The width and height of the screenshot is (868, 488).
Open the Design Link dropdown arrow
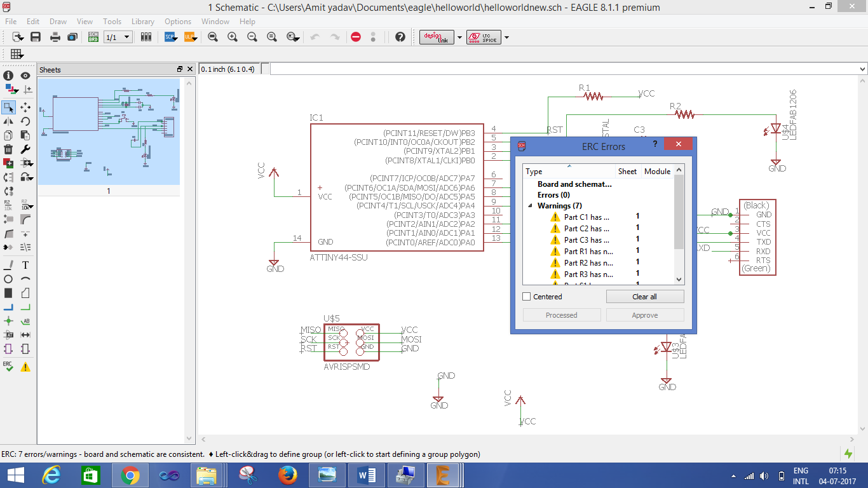pyautogui.click(x=459, y=37)
